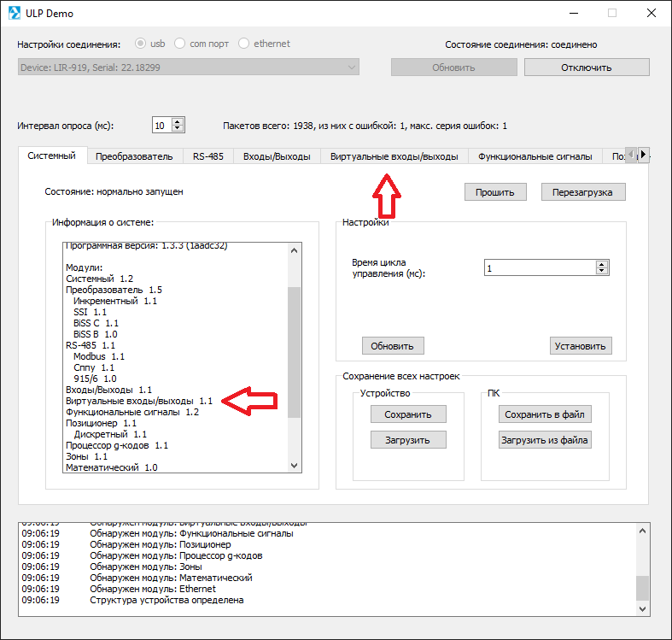This screenshot has height=640, width=672.
Task: Select the ethernet radio button
Action: [245, 44]
